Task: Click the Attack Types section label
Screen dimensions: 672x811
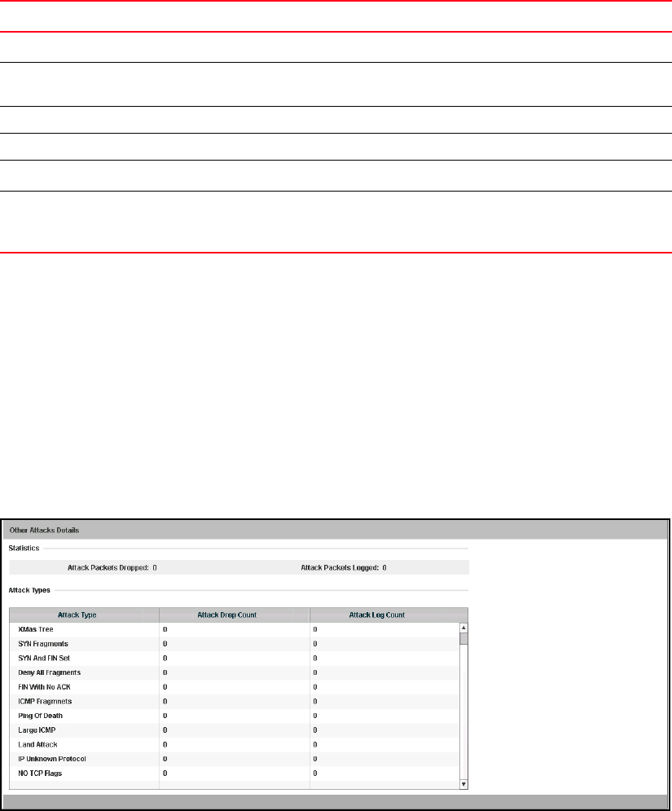Action: click(29, 590)
